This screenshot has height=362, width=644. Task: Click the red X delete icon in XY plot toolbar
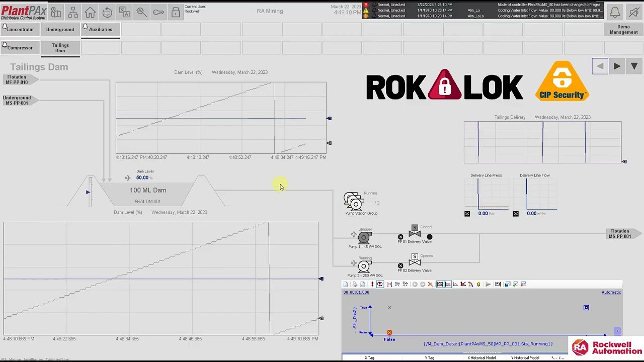[430, 284]
